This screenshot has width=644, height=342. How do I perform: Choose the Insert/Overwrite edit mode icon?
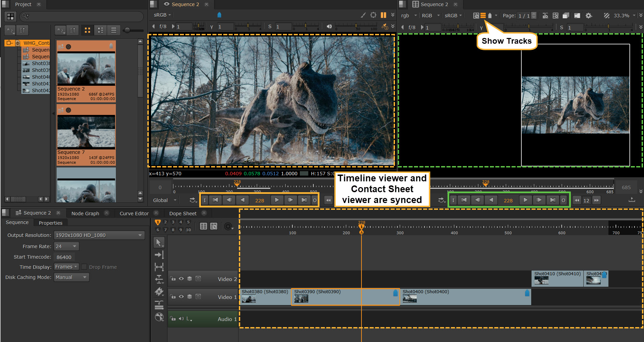(x=159, y=304)
